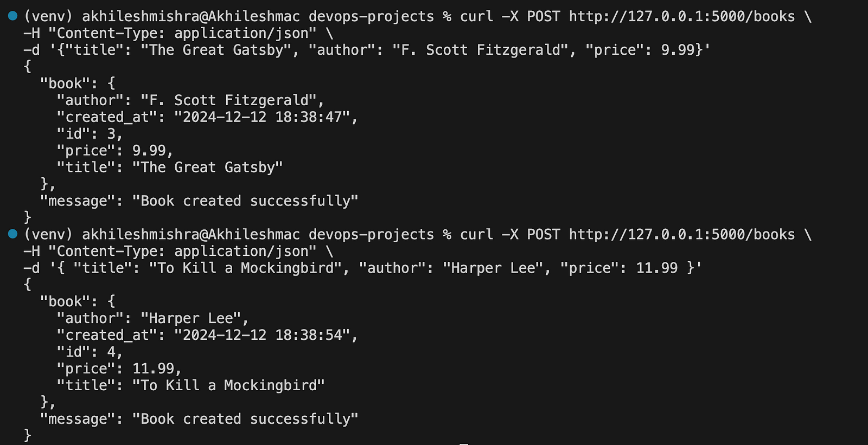This screenshot has height=445, width=868.
Task: Click the second blue command status dot
Action: pyautogui.click(x=13, y=234)
